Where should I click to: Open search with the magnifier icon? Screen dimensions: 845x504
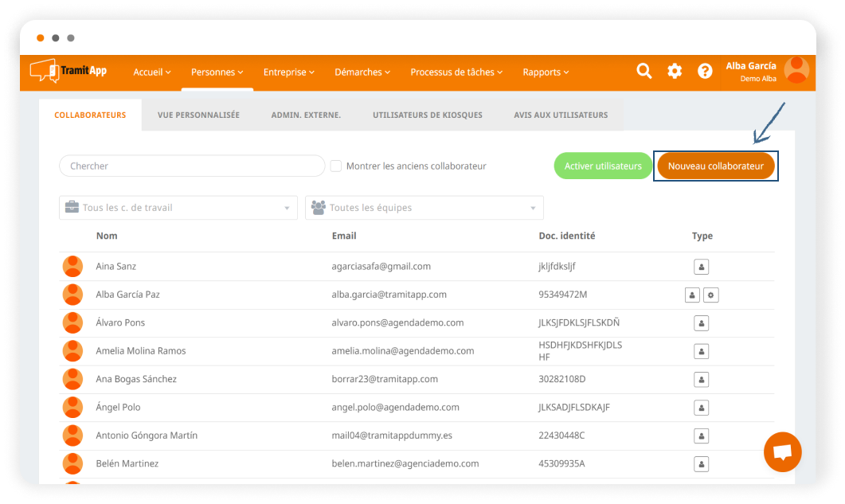click(644, 72)
